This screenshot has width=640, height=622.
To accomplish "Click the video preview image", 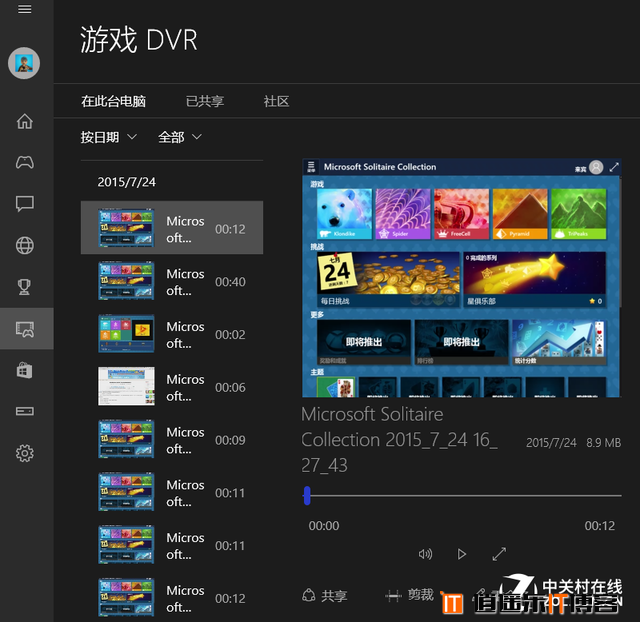I will [x=462, y=278].
